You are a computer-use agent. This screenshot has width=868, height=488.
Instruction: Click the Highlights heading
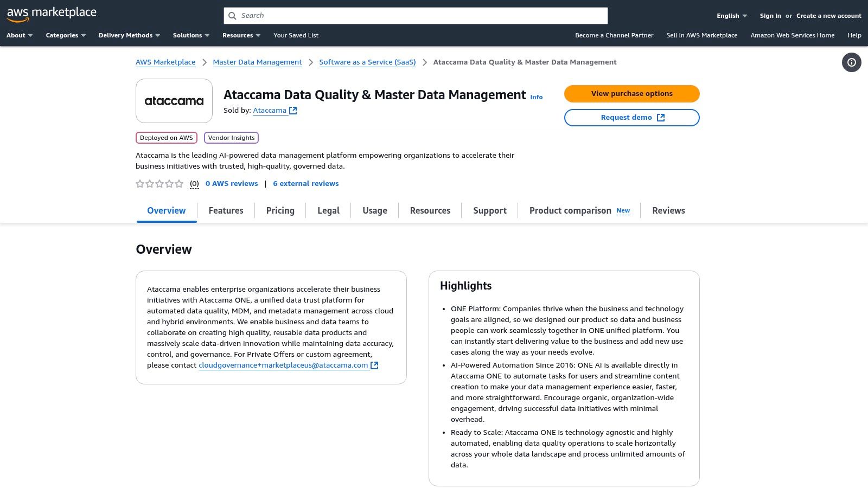click(x=465, y=286)
